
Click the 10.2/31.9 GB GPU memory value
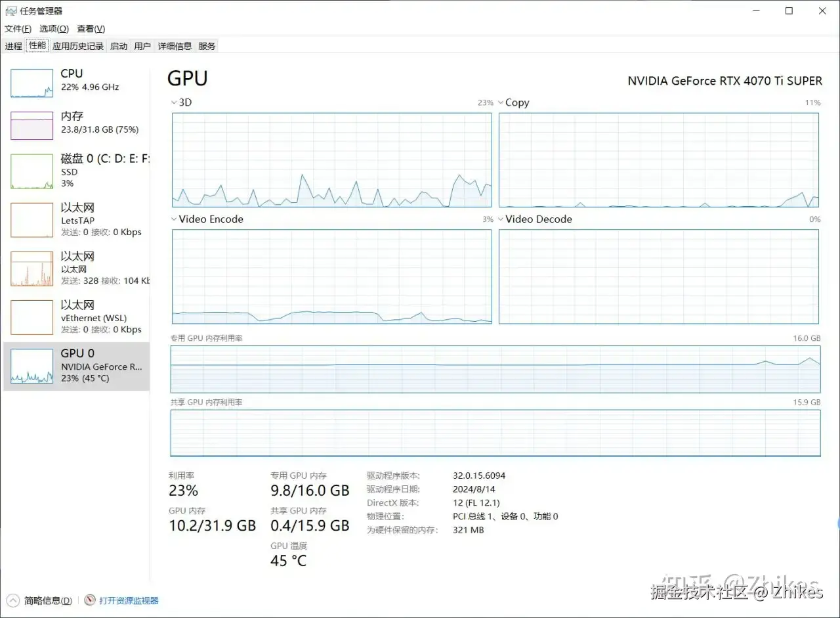pos(212,525)
